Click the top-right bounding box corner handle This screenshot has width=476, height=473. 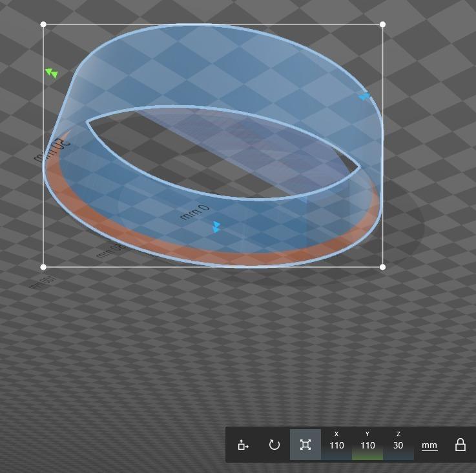click(382, 25)
